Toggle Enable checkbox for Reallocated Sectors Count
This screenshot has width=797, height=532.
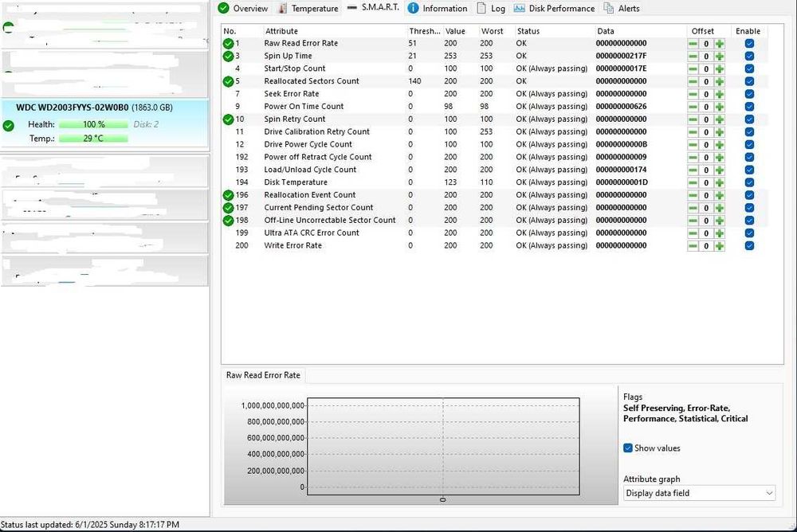[749, 81]
